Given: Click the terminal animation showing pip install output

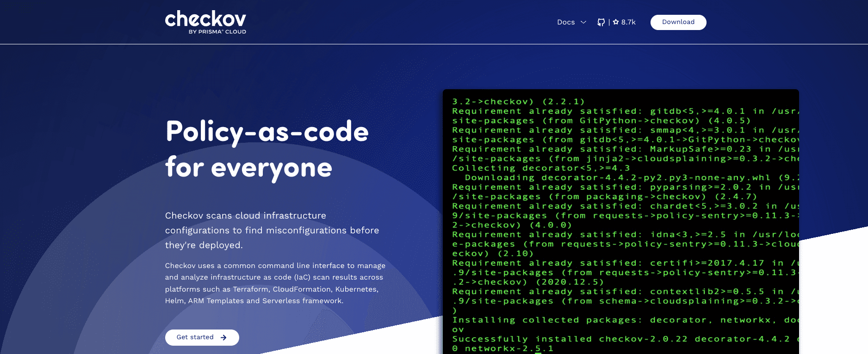Looking at the screenshot, I should 621,222.
